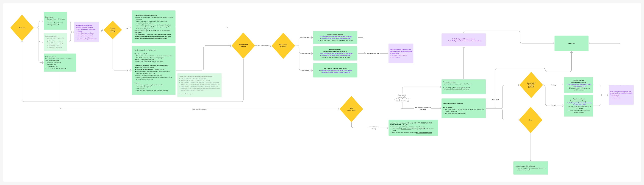Select purple "Measure crashes" background note

tap(464, 40)
